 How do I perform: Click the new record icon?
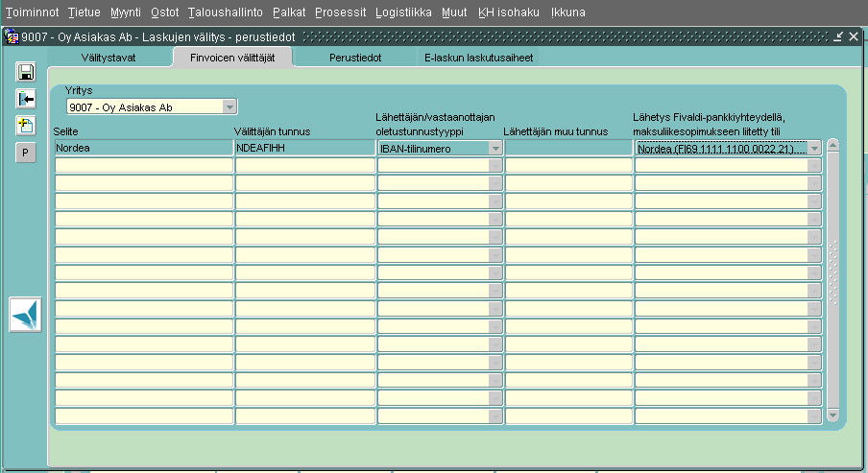[26, 126]
